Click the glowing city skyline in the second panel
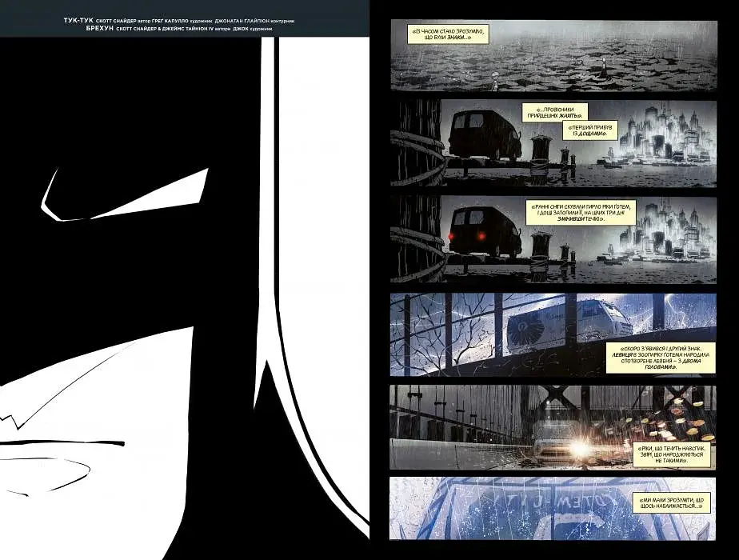739x560 pixels. 658,134
